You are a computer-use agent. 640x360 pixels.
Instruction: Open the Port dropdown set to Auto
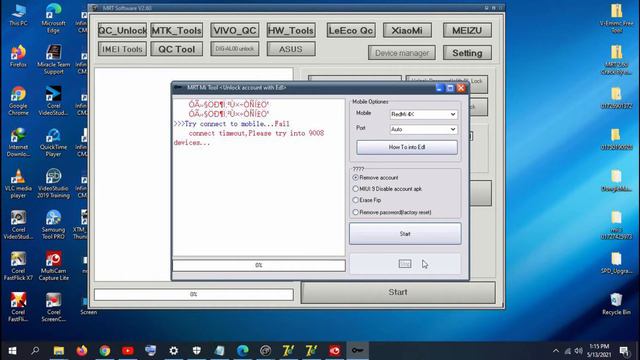(423, 129)
